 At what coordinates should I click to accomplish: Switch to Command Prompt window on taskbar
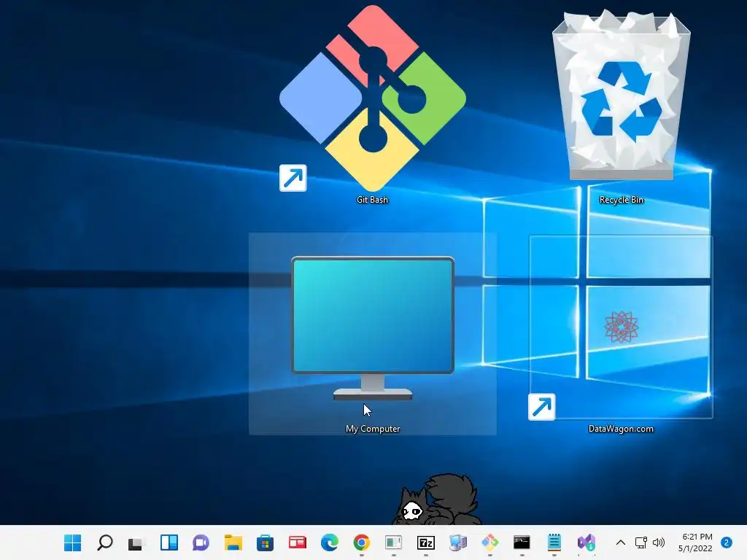pos(522,542)
